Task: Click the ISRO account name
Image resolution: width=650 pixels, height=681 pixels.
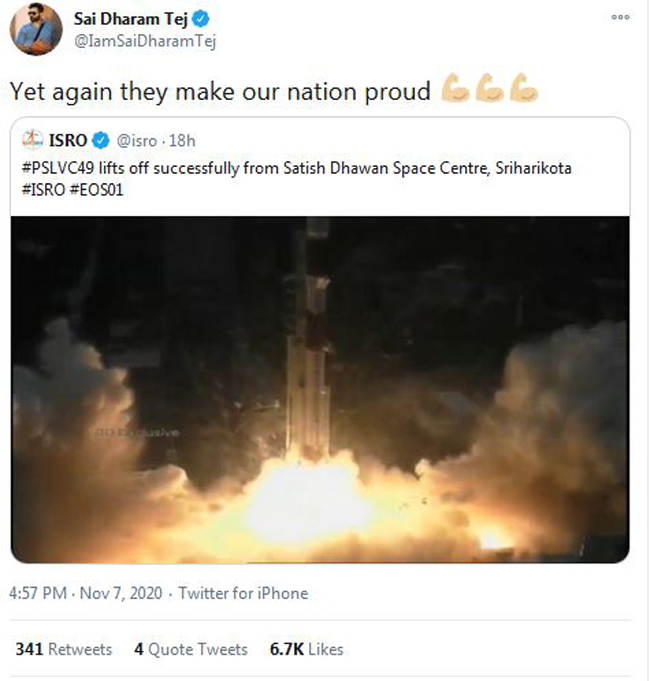Action: [70, 140]
